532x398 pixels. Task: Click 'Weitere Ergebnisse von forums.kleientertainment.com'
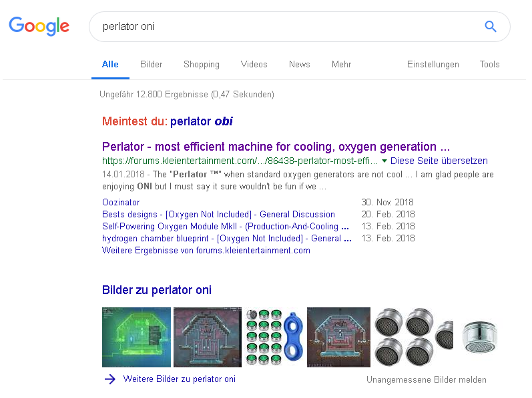pos(206,250)
